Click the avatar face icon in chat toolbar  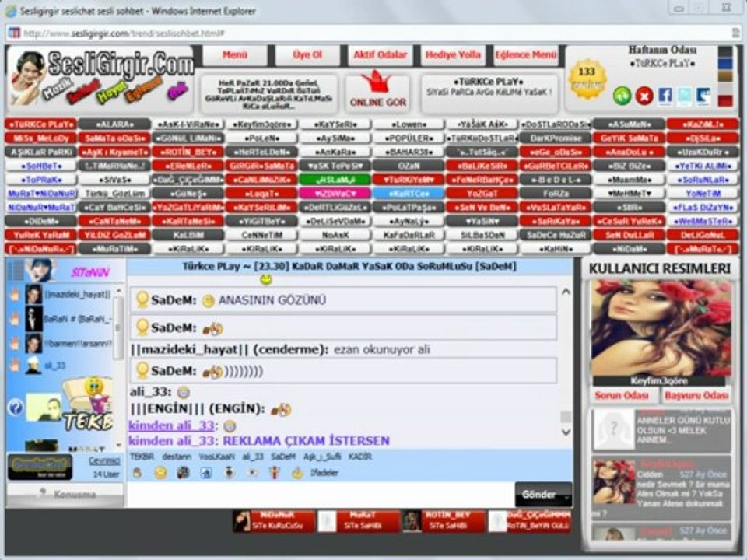pyautogui.click(x=184, y=473)
